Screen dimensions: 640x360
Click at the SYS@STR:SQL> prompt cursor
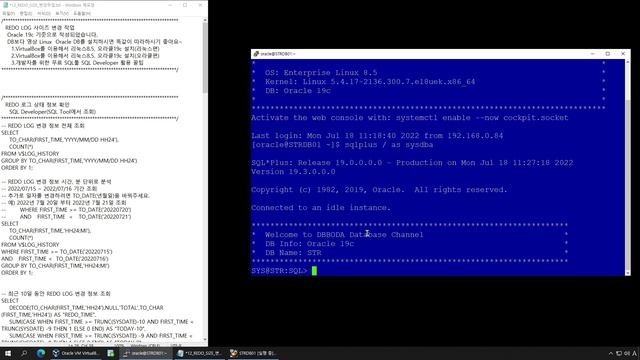[x=314, y=271]
